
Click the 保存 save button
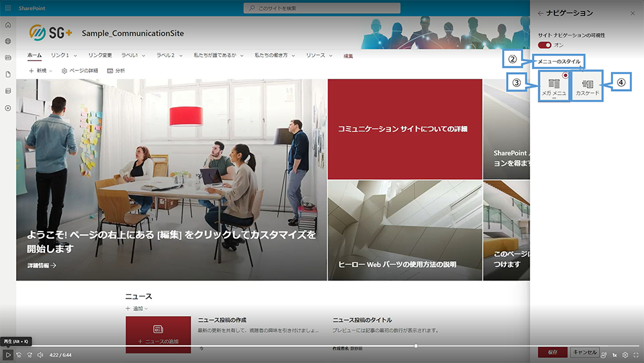point(553,352)
